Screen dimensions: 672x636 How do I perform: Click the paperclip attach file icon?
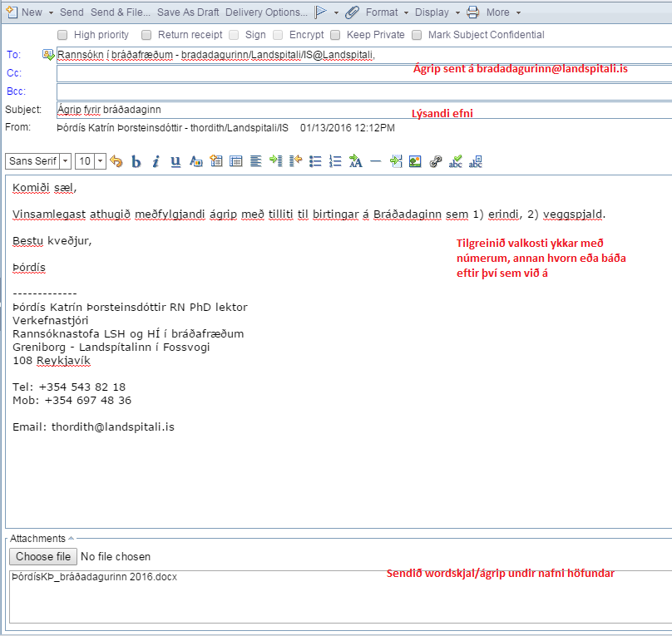click(x=353, y=12)
